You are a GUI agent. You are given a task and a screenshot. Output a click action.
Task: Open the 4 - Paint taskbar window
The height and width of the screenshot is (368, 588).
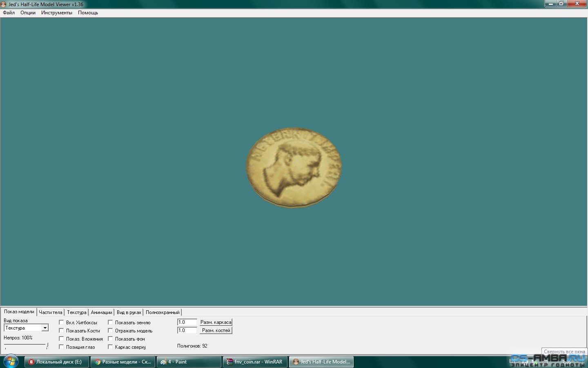pos(189,362)
